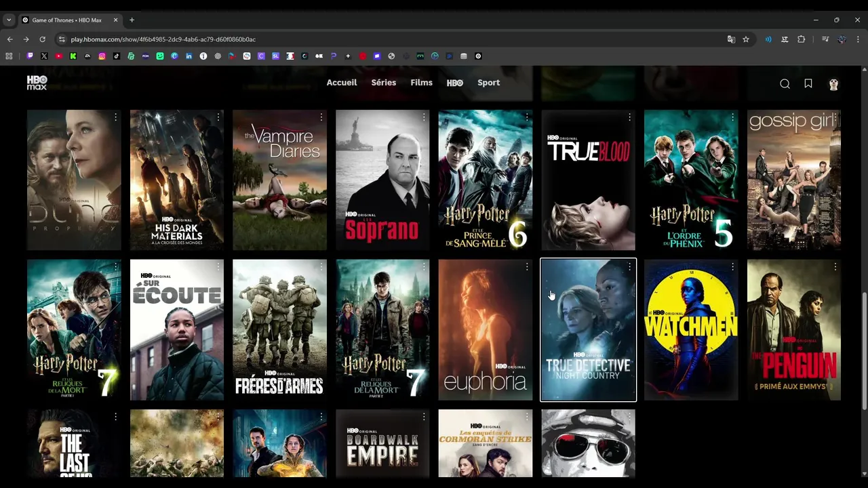Open X (Twitter) bookmark
Image resolution: width=868 pixels, height=488 pixels.
44,56
